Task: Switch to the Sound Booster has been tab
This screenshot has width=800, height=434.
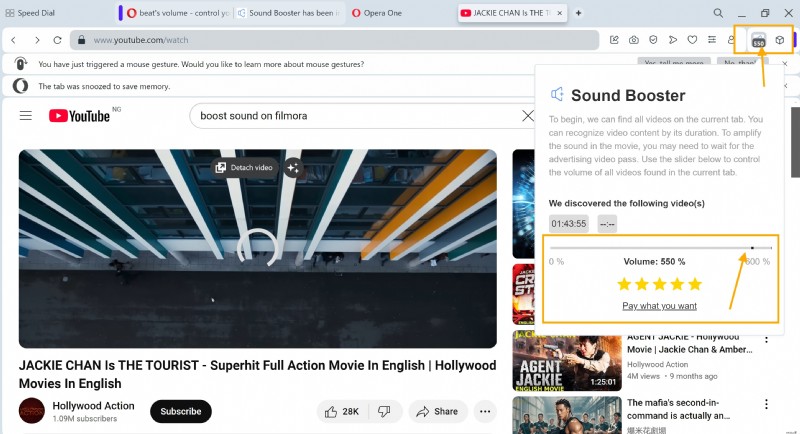Action: [x=289, y=13]
